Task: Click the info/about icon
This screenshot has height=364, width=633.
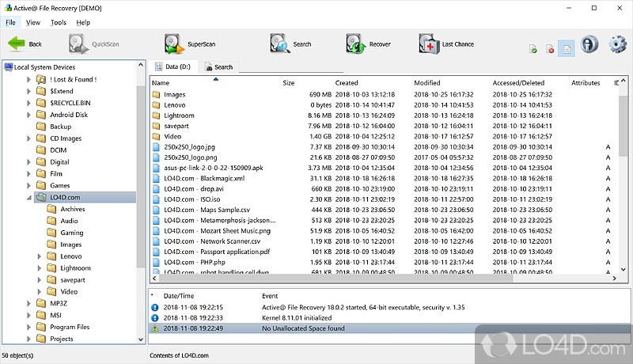Action: (589, 45)
